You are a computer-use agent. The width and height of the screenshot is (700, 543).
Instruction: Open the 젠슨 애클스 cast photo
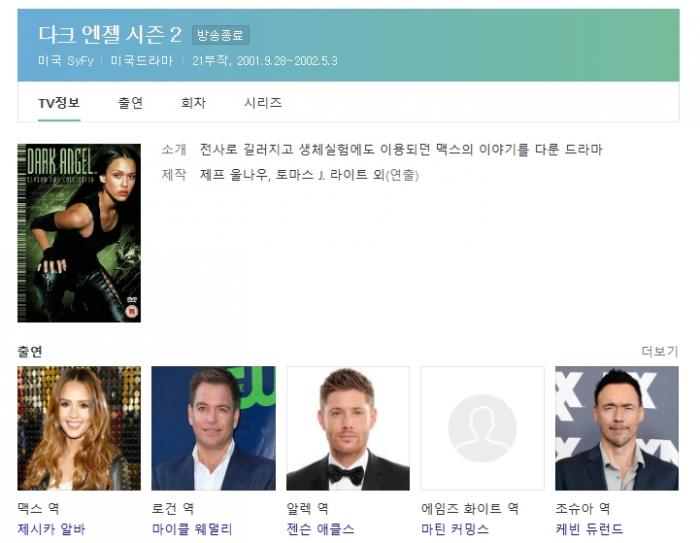point(348,428)
